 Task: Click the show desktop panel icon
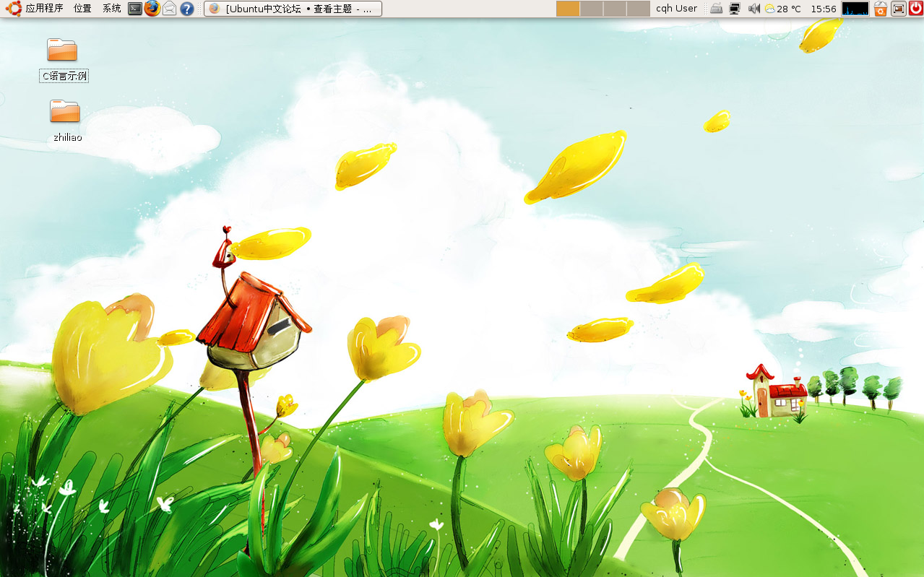point(899,9)
